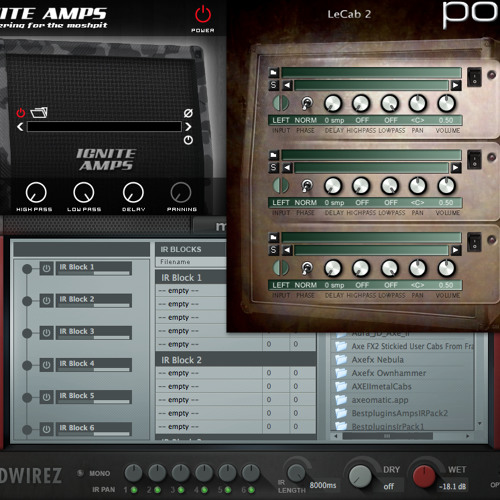Go to the previous IR in the LeCab middle slot

[x=287, y=168]
